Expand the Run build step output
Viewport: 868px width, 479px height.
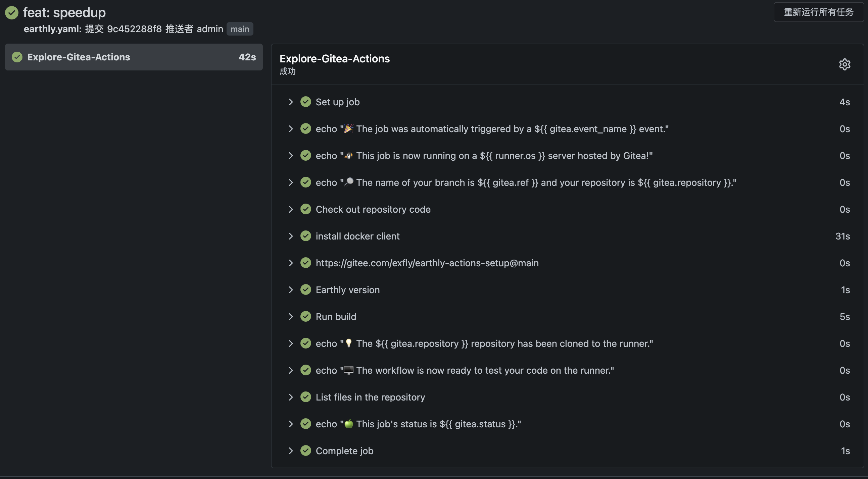291,316
